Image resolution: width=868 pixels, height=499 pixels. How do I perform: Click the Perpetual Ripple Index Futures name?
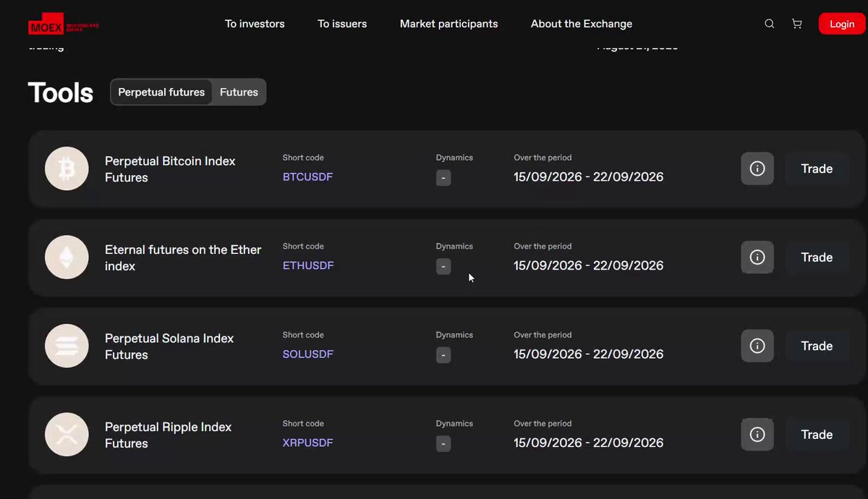click(x=169, y=435)
